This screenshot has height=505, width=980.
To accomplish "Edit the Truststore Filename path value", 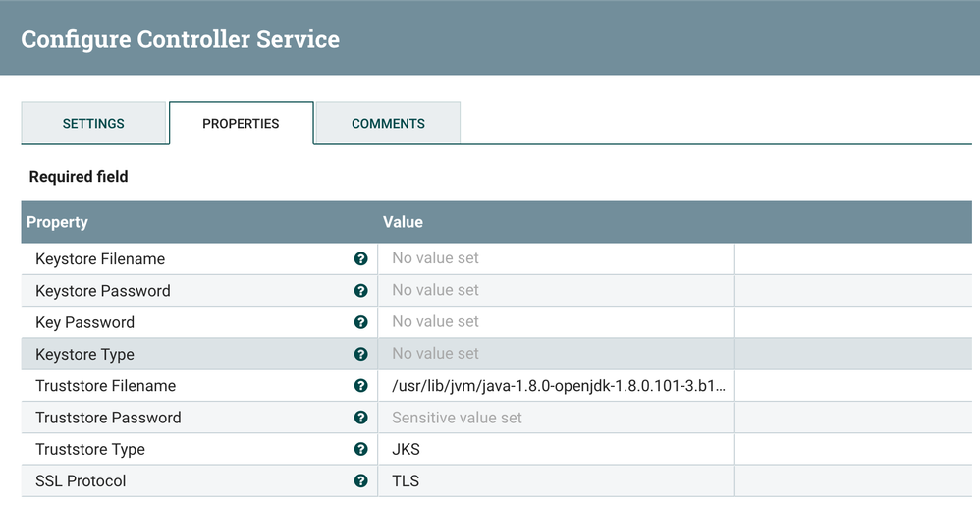I will 557,386.
